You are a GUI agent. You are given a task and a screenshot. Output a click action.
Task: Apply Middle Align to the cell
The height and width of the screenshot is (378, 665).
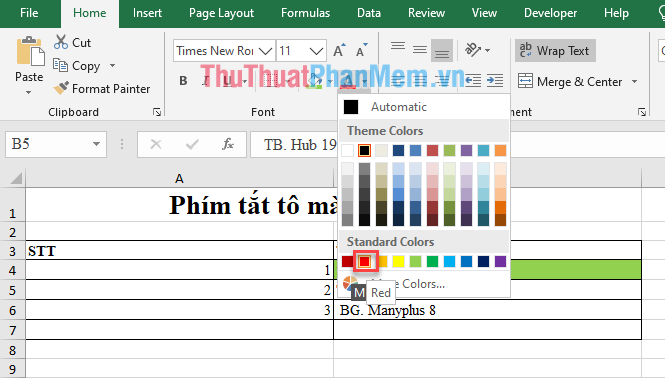[419, 50]
